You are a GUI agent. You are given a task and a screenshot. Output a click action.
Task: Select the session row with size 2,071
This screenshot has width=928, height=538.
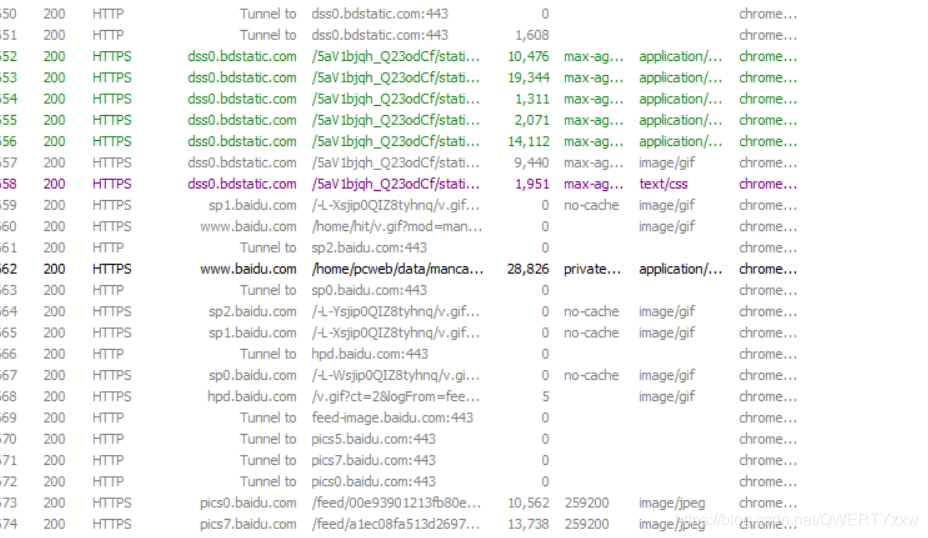pyautogui.click(x=398, y=120)
